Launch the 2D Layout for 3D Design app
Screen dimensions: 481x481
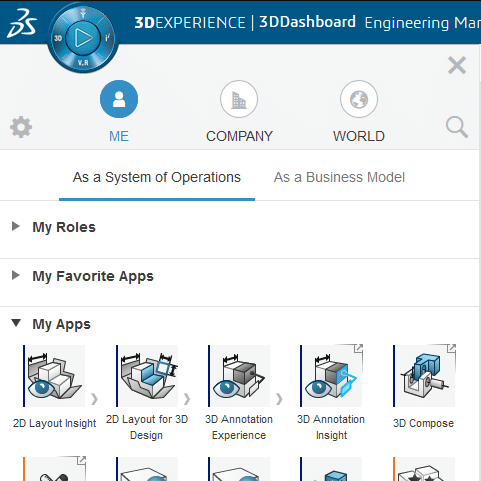click(x=147, y=376)
